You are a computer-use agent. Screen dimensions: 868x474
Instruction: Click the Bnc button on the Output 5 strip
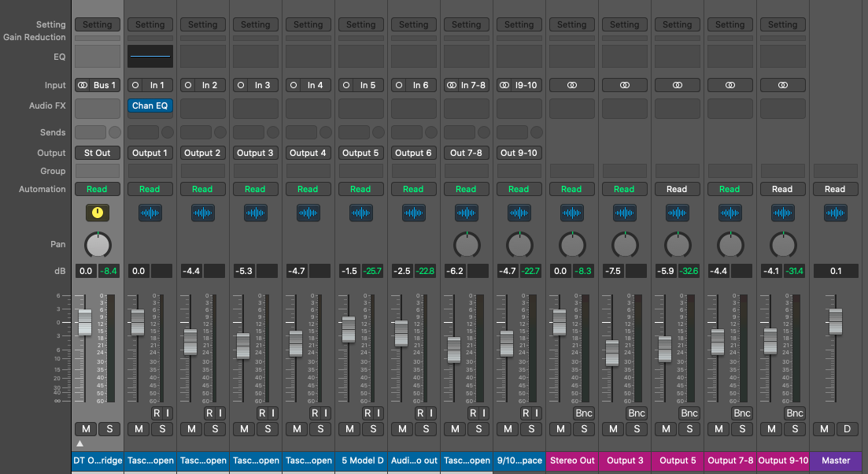click(689, 413)
